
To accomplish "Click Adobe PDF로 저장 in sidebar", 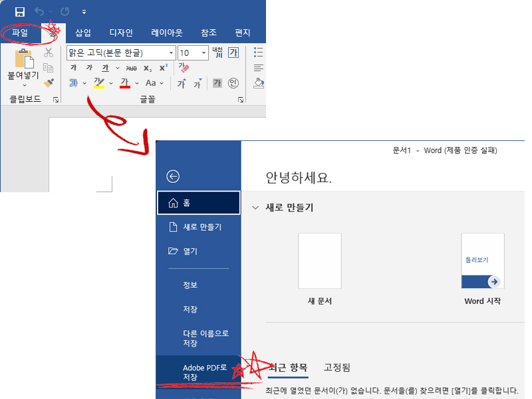I will tap(199, 372).
